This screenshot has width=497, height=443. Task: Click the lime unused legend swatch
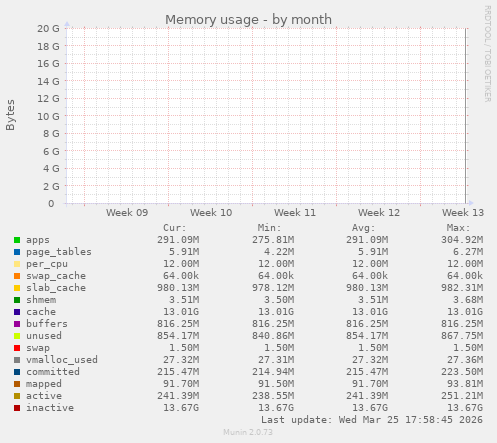coord(17,336)
